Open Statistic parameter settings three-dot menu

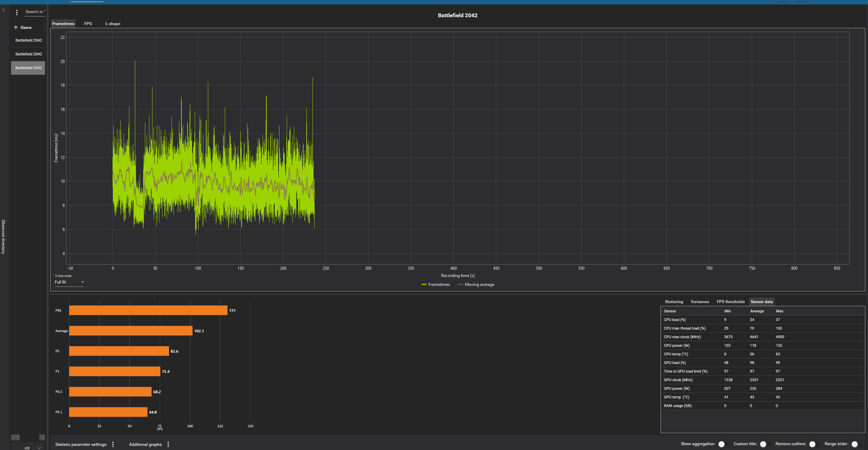point(113,444)
